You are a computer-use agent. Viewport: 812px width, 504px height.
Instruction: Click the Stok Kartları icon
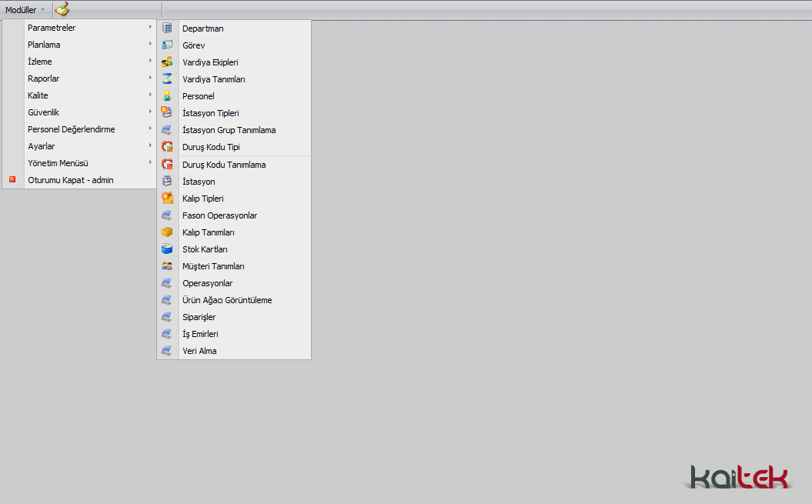coord(167,249)
